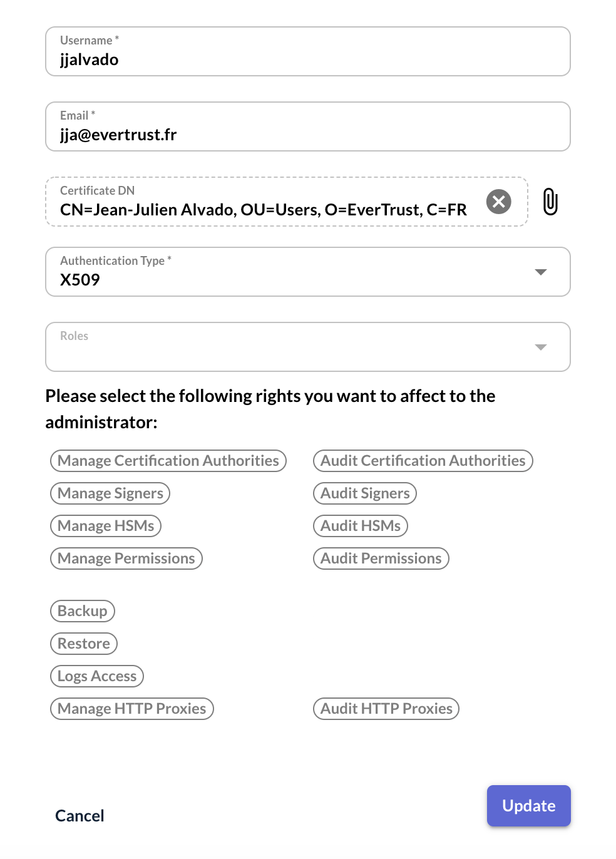
Task: Click the Update button
Action: [528, 806]
